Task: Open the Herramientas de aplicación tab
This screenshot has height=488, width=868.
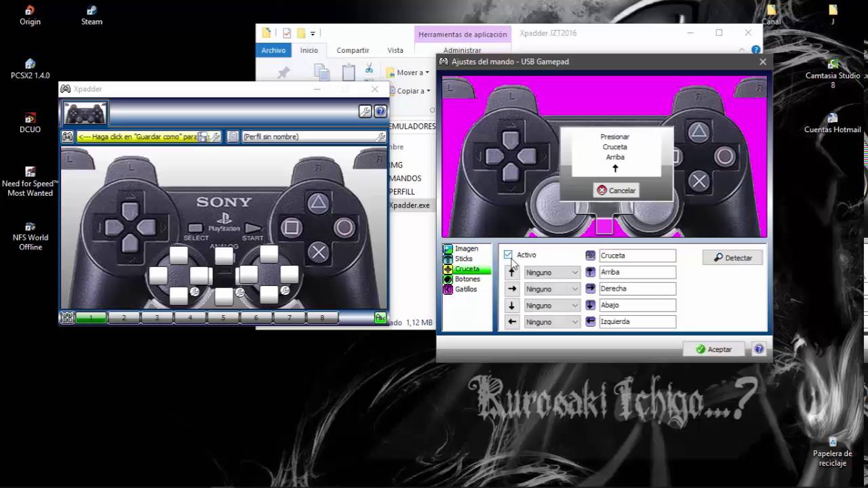Action: point(462,35)
